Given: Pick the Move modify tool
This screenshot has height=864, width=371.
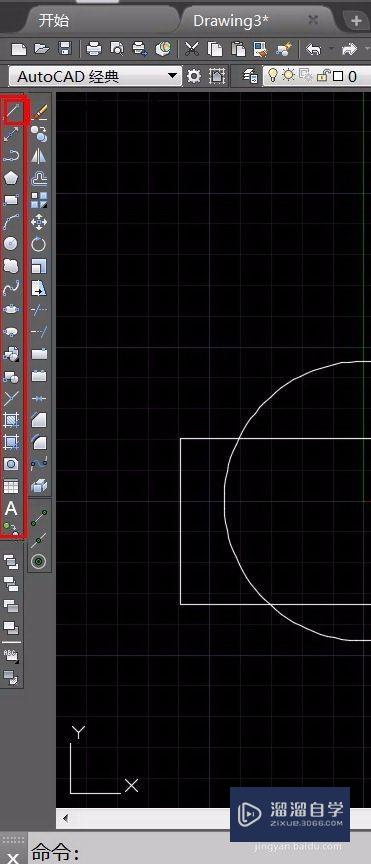Looking at the screenshot, I should pos(39,222).
